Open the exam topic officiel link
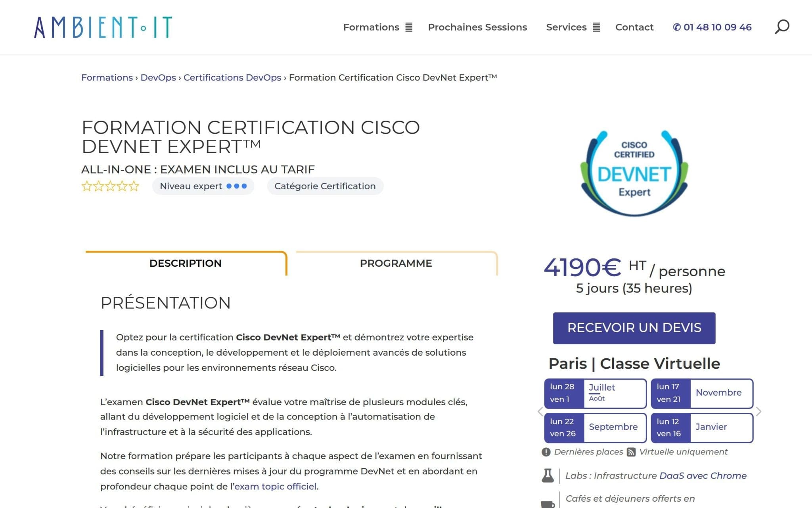Screen dimensions: 812x508 pyautogui.click(x=276, y=486)
